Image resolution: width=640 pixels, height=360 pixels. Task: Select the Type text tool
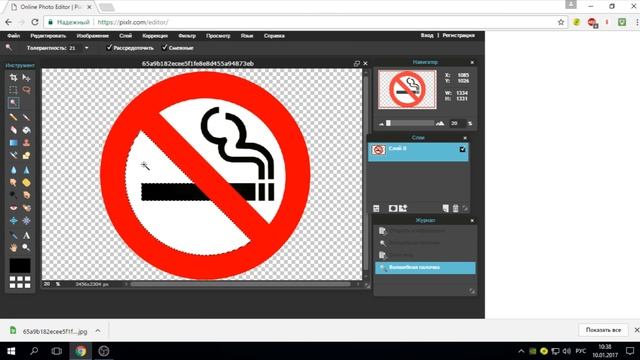click(x=27, y=235)
